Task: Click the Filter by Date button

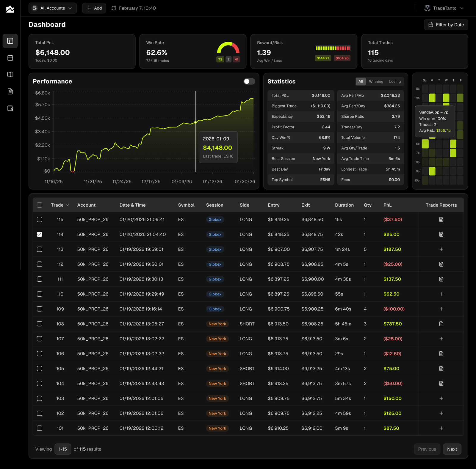Action: [446, 25]
